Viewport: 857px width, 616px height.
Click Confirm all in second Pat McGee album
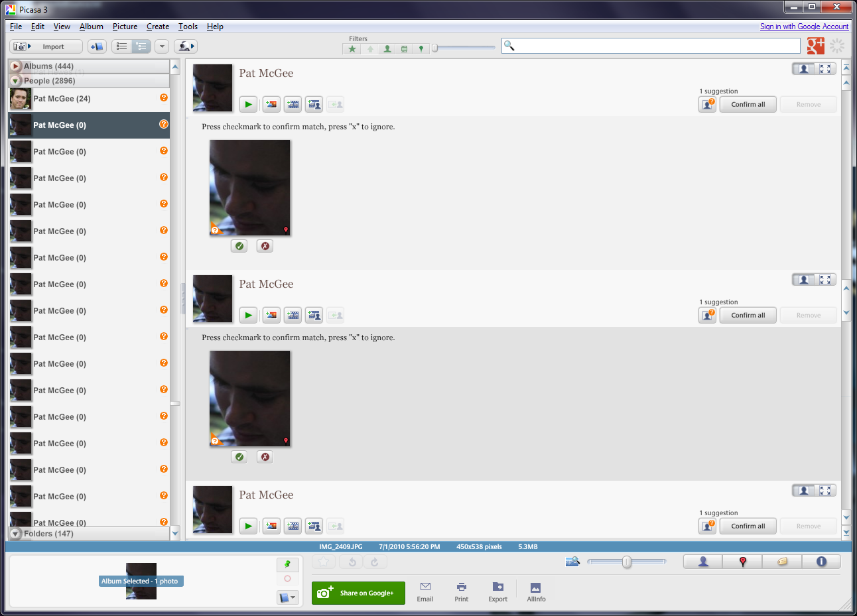(x=748, y=316)
